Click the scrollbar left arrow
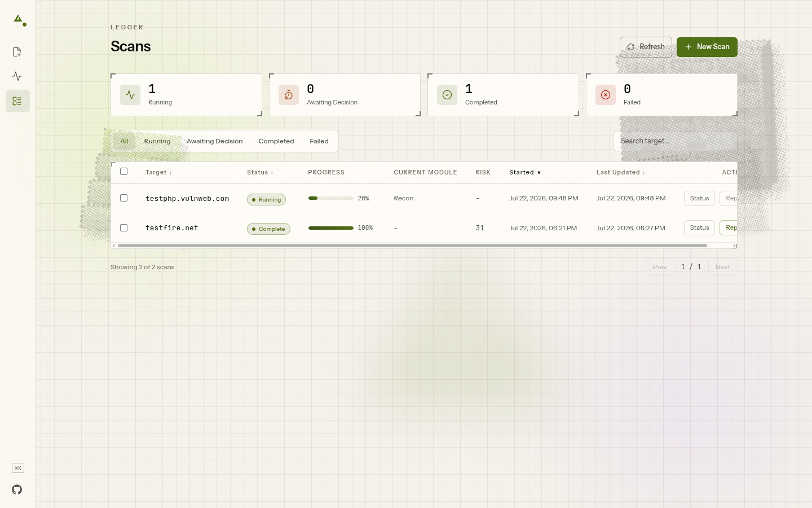 114,246
